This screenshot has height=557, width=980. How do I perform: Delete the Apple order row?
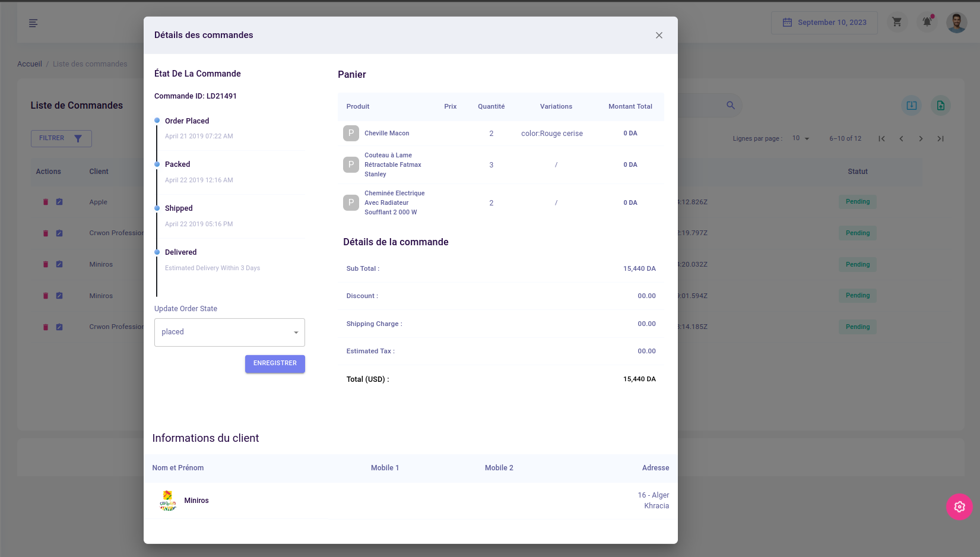pyautogui.click(x=46, y=202)
